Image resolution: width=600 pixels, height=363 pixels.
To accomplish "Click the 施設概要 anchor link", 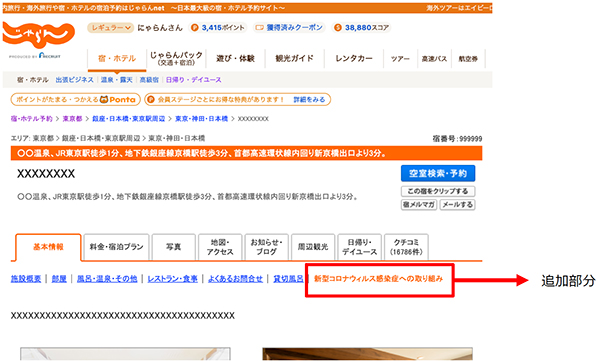I will [x=26, y=279].
